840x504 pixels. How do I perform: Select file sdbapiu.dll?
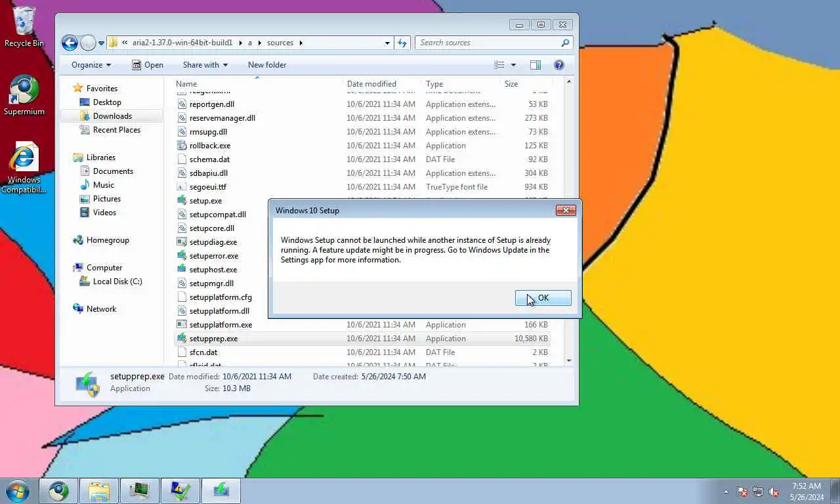[208, 173]
